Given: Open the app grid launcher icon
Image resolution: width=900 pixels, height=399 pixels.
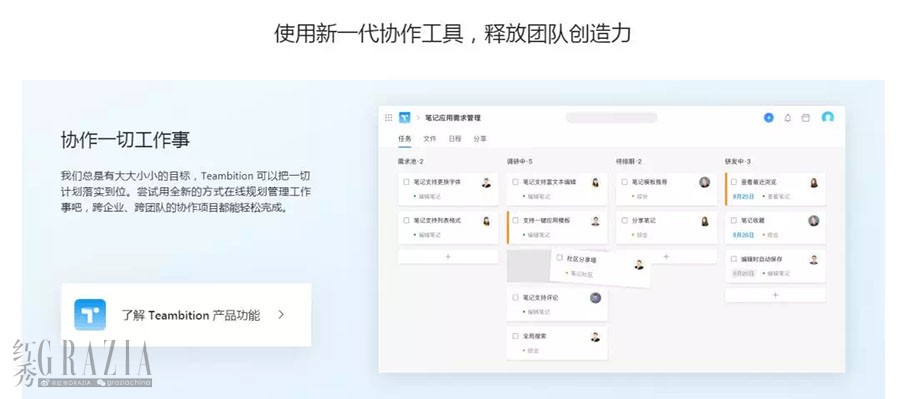Looking at the screenshot, I should click(389, 117).
